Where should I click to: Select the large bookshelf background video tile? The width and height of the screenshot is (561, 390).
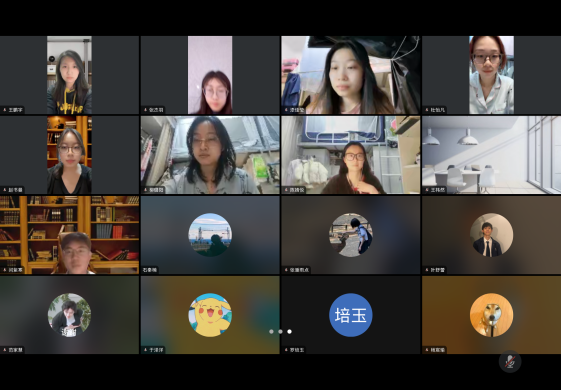tap(69, 235)
